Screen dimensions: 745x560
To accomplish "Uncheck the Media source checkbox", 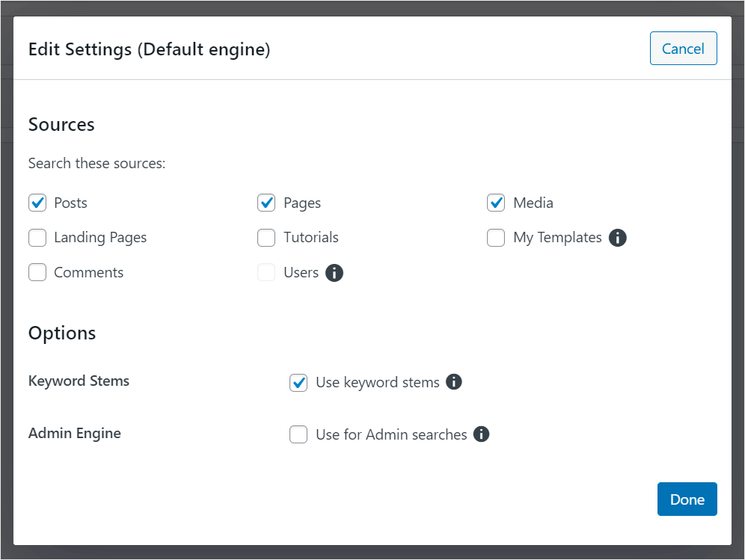I will click(x=496, y=203).
